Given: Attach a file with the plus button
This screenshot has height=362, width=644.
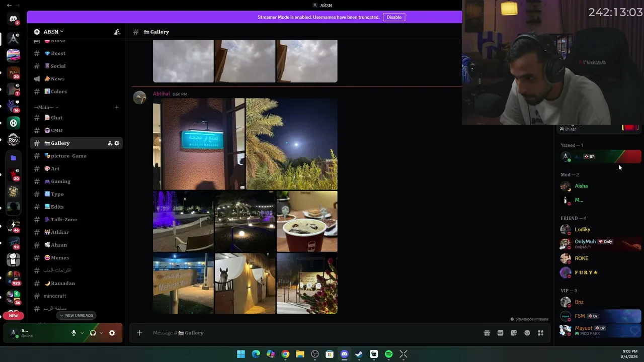Looking at the screenshot, I should (139, 333).
